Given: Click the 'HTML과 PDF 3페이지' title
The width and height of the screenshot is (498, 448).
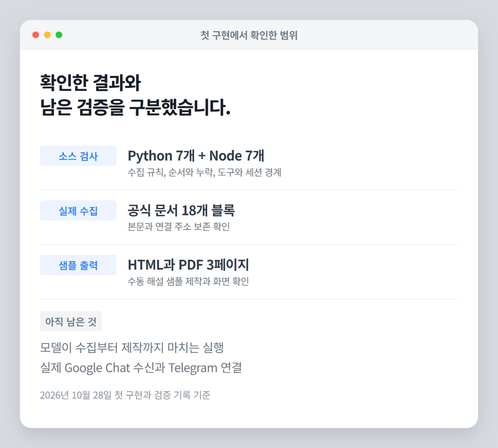Looking at the screenshot, I should [x=188, y=265].
